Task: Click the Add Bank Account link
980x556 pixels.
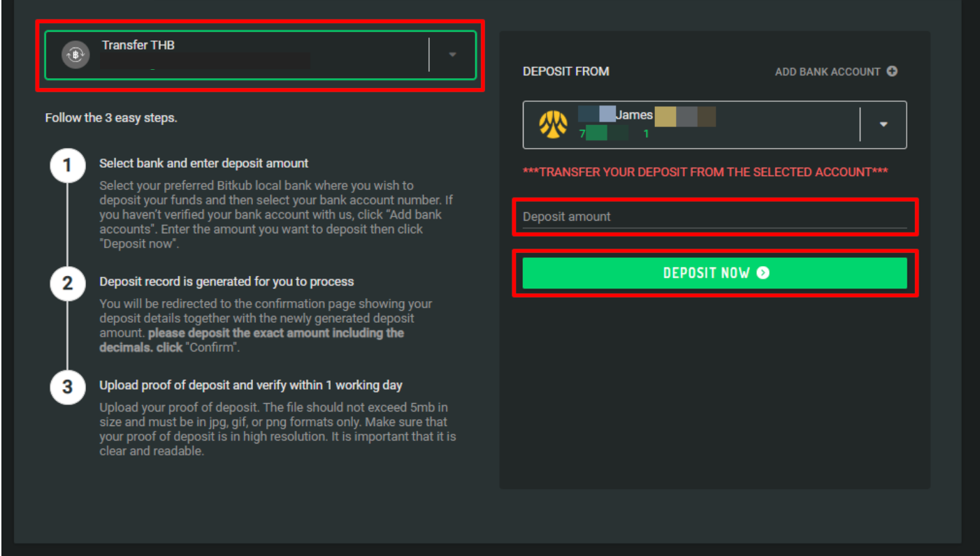Action: (828, 71)
